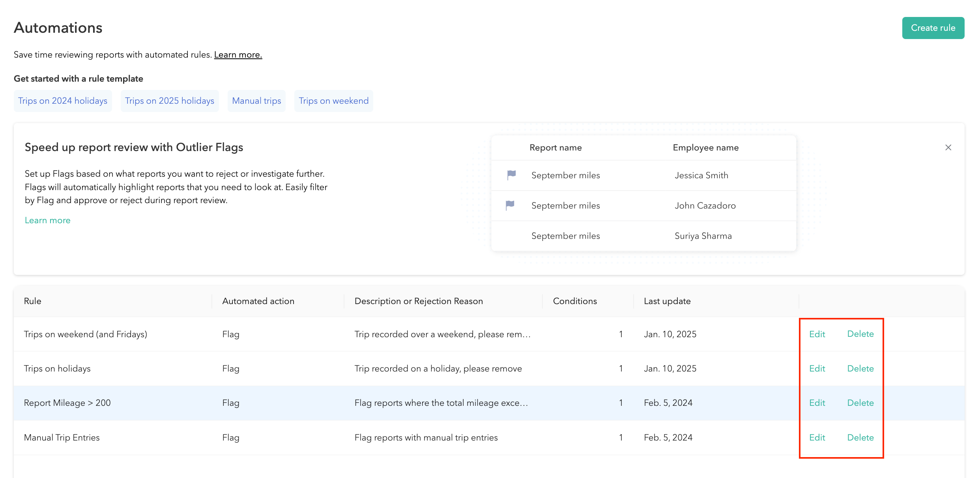This screenshot has height=478, width=980.
Task: Dismiss the Outlier Flags banner with X
Action: pyautogui.click(x=948, y=148)
